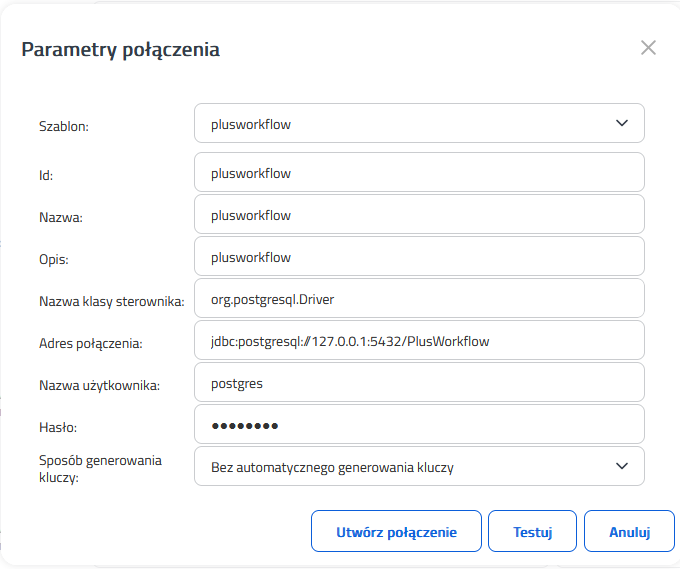The image size is (680, 569).
Task: Focus the Id input field
Action: point(419,172)
